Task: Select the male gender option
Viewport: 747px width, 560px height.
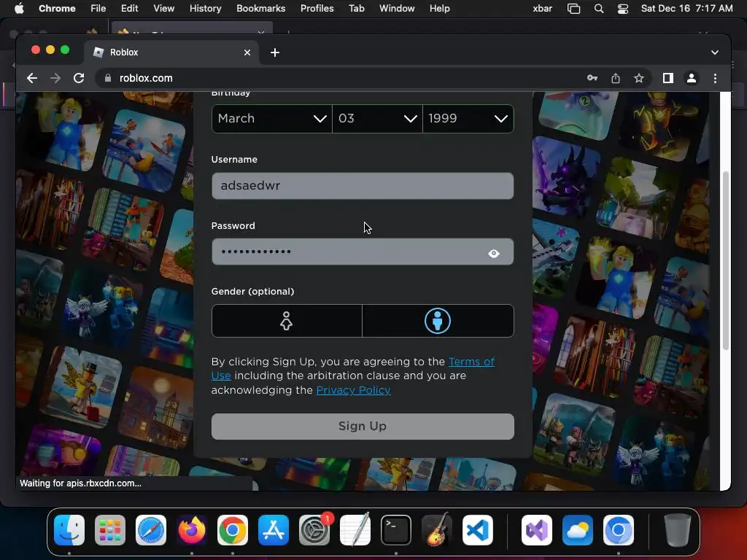Action: 438,321
